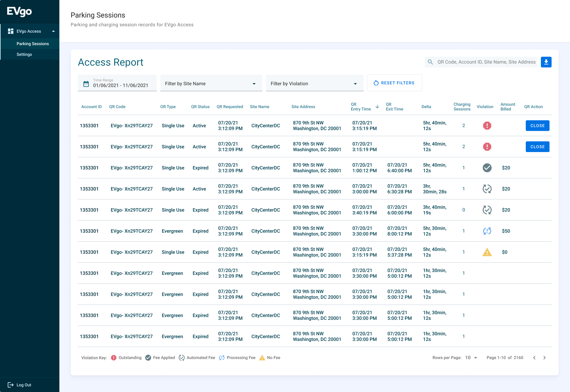Click outstanding violation icon in first row

click(x=487, y=126)
